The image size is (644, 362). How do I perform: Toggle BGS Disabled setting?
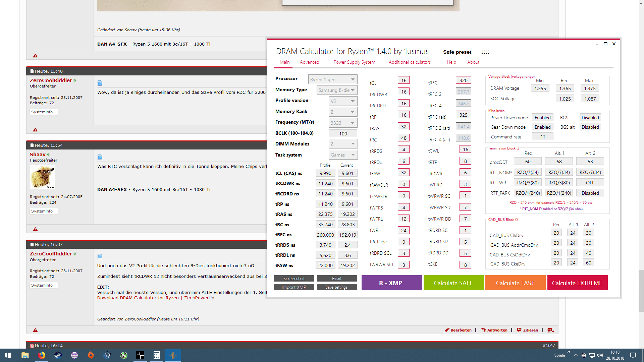click(x=590, y=118)
